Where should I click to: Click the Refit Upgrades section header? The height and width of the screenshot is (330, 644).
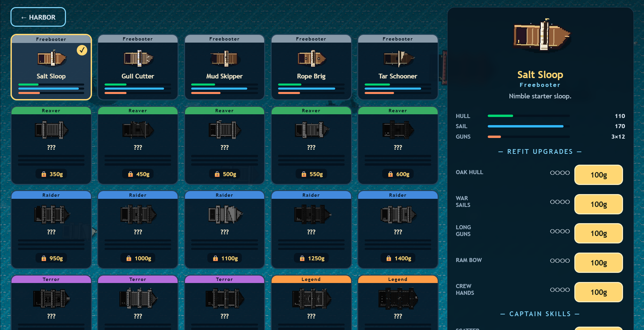[540, 151]
